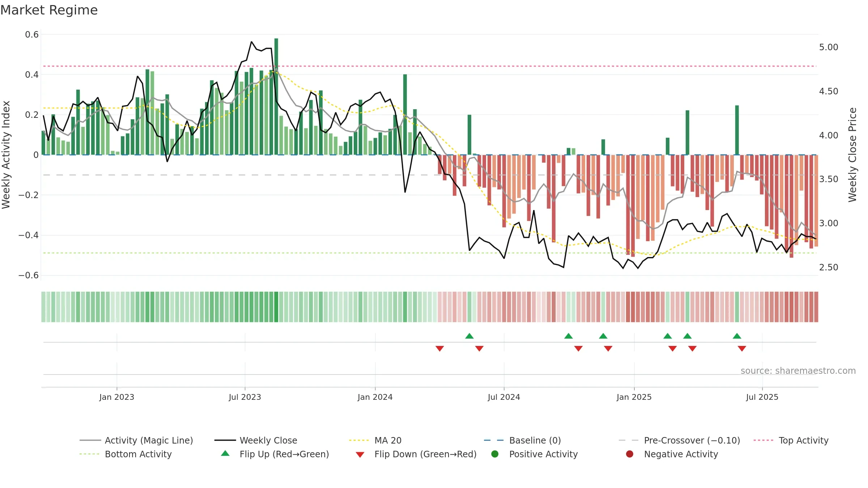The width and height of the screenshot is (868, 488).
Task: Toggle the Top Activity legend entry
Action: click(x=791, y=440)
